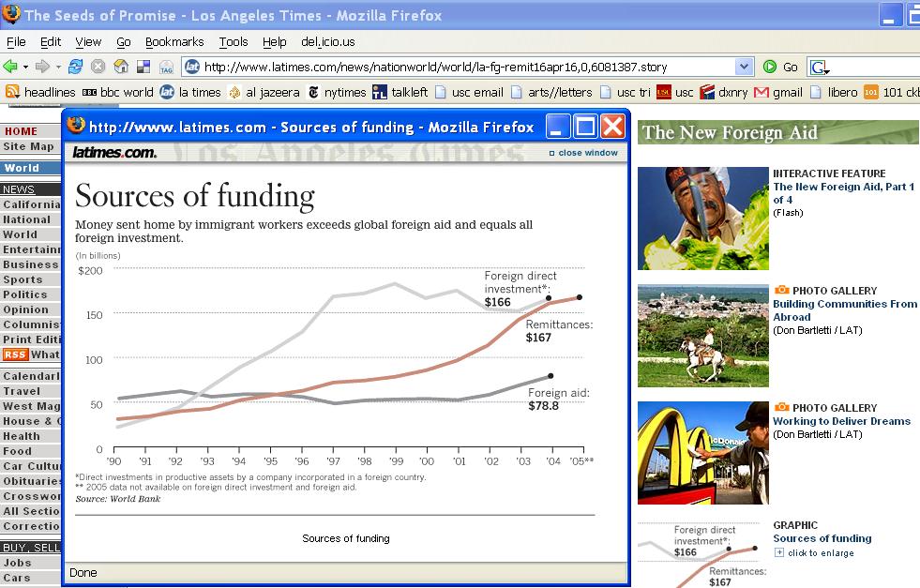This screenshot has height=588, width=920.
Task: Click the address bar URL field
Action: tap(468, 67)
